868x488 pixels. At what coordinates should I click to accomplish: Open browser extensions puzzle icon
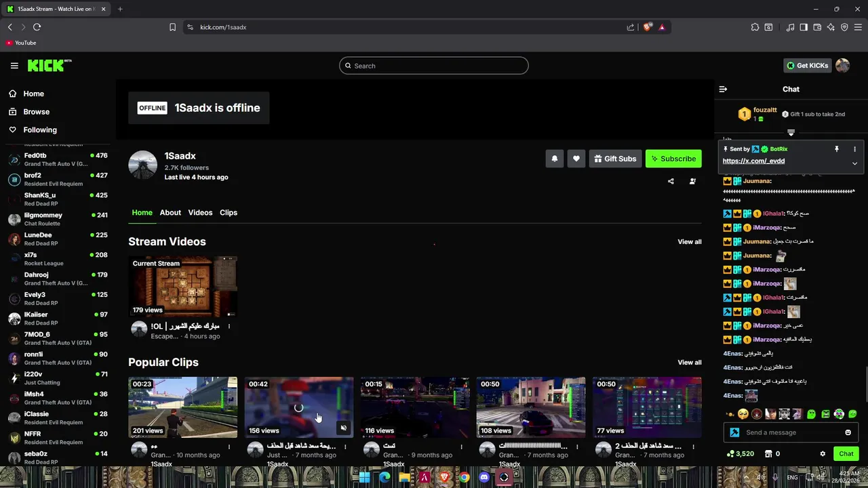(755, 27)
